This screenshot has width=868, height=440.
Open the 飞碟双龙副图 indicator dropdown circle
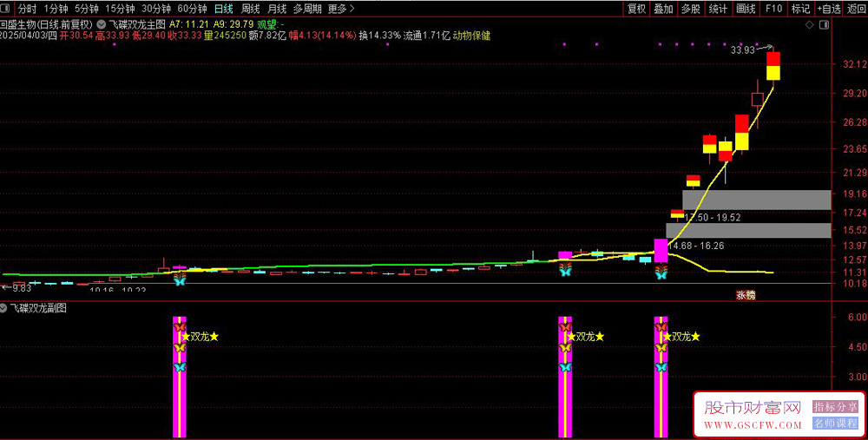[4, 309]
